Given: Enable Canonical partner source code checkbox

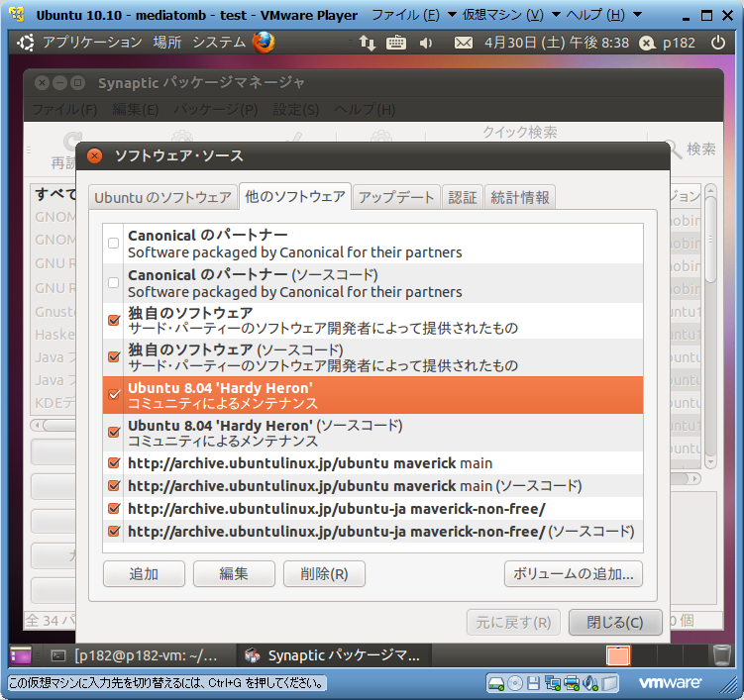Looking at the screenshot, I should coord(113,282).
